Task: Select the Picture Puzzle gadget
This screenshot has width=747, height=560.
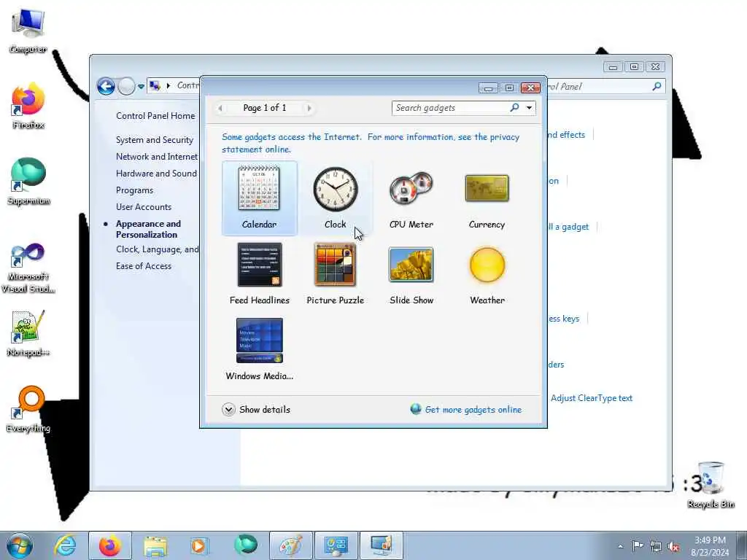Action: 336,274
